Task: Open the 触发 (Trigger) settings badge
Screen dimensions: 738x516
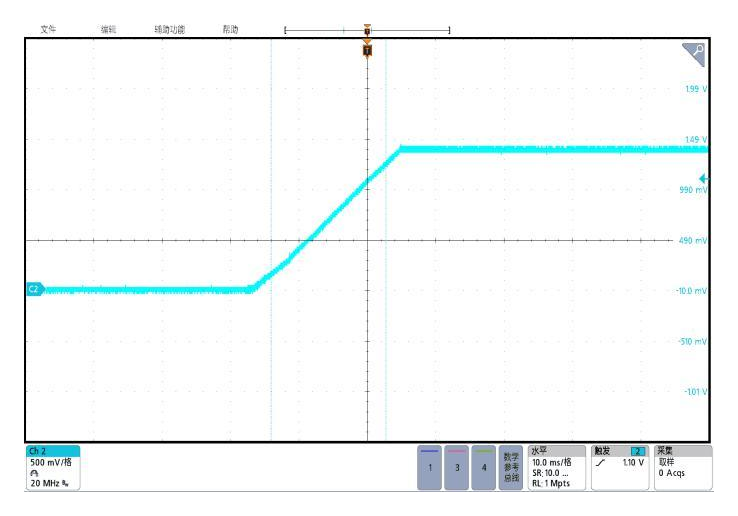Action: pyautogui.click(x=620, y=468)
